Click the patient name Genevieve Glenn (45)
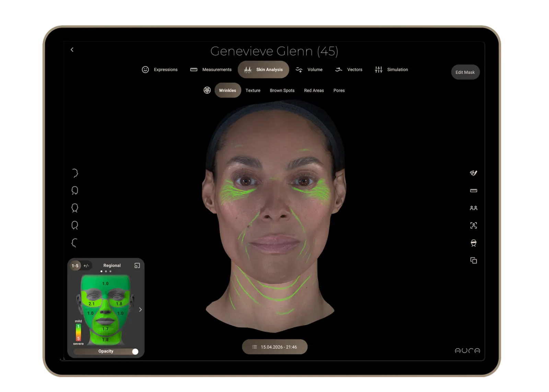This screenshot has height=392, width=549. coord(274,51)
